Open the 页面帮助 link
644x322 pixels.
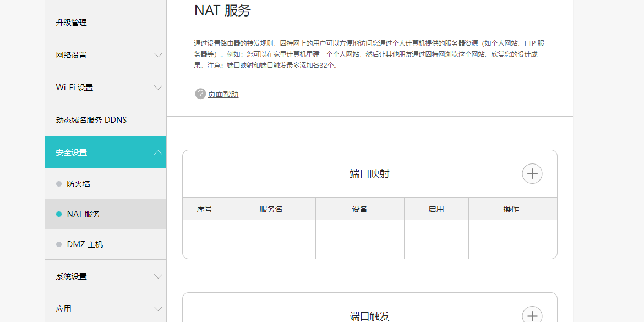[222, 94]
